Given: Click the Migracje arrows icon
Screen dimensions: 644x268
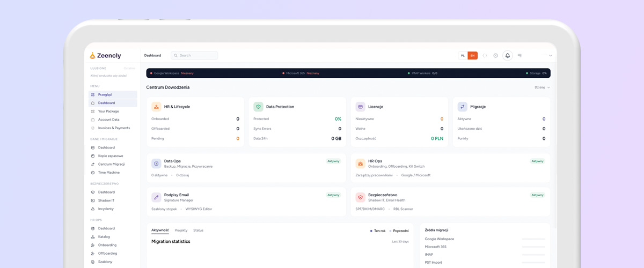Looking at the screenshot, I should tap(462, 107).
